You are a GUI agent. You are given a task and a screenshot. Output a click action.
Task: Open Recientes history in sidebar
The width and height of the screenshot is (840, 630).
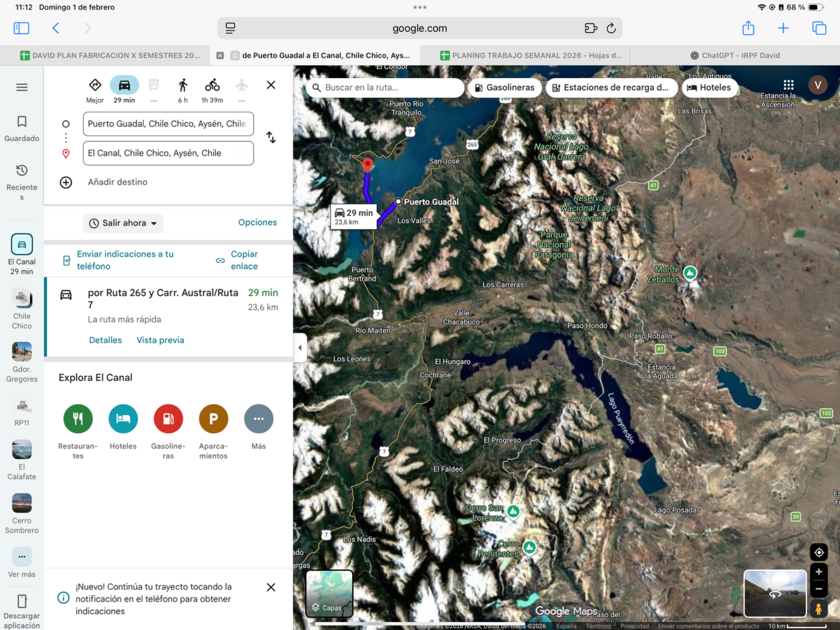pos(22,182)
